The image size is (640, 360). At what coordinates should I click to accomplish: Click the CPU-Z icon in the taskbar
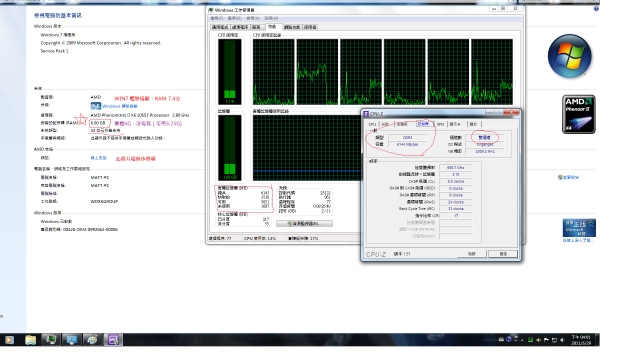[x=113, y=340]
